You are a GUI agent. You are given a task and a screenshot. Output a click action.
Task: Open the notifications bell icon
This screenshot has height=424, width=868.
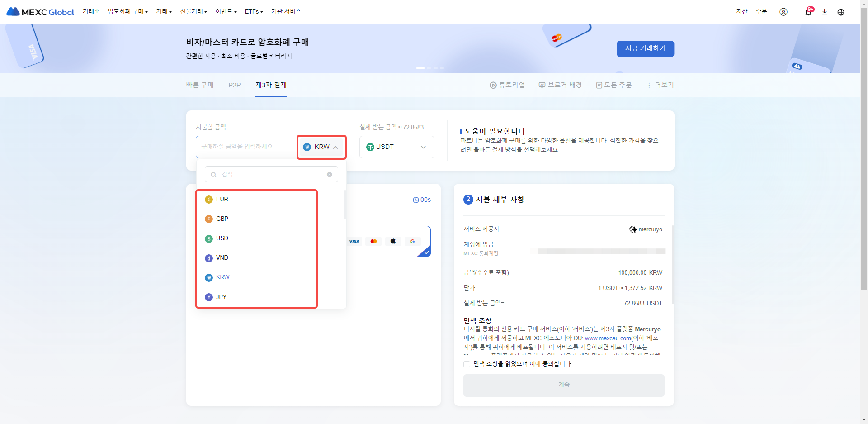coord(808,12)
